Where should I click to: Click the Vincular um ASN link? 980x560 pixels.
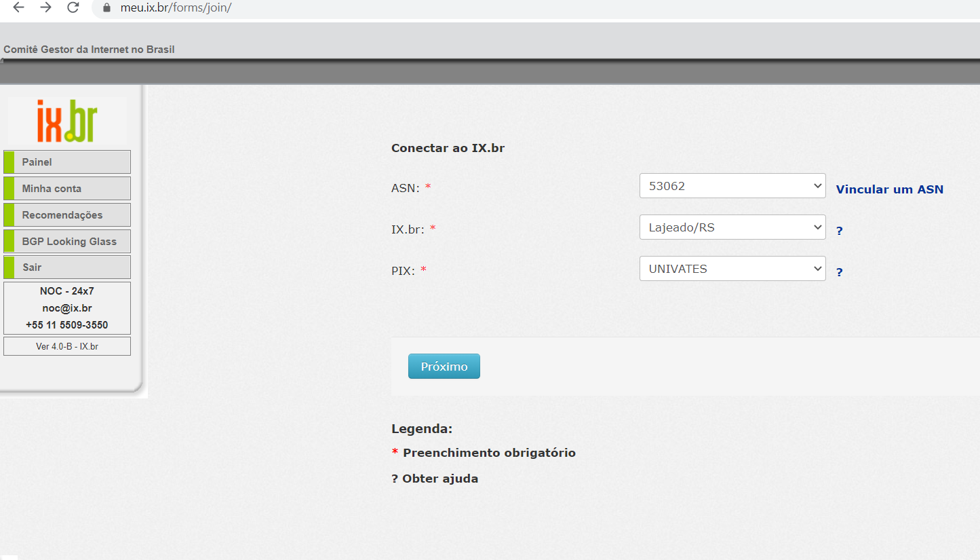click(x=890, y=189)
